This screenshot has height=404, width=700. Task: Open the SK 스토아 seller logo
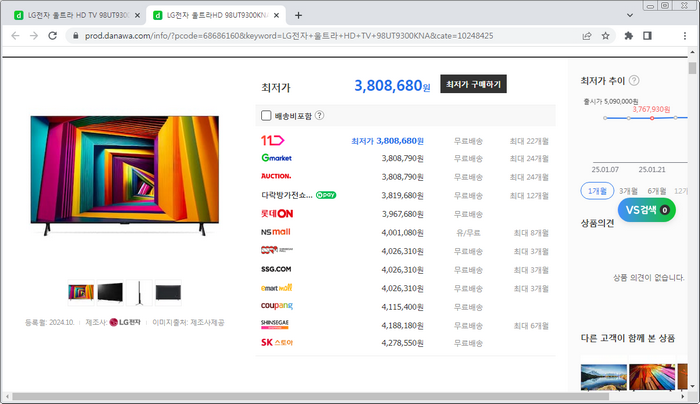[x=277, y=343]
